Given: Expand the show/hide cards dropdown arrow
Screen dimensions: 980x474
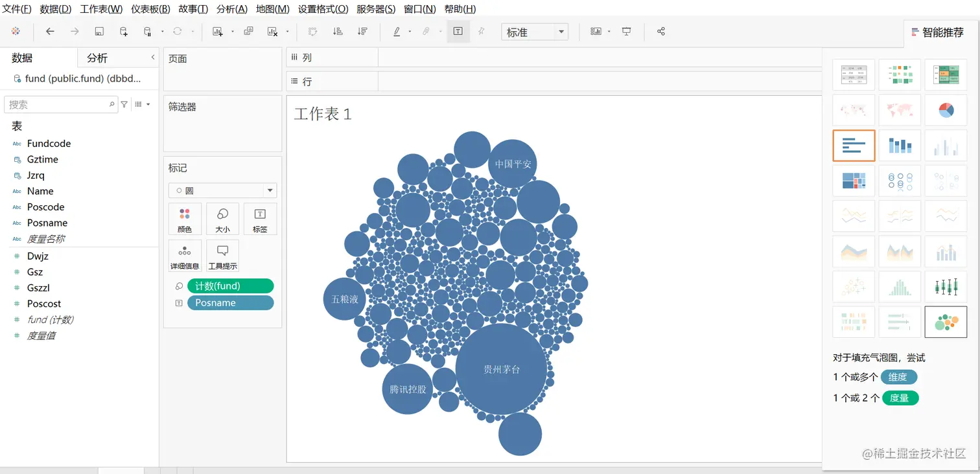Looking at the screenshot, I should pos(609,32).
